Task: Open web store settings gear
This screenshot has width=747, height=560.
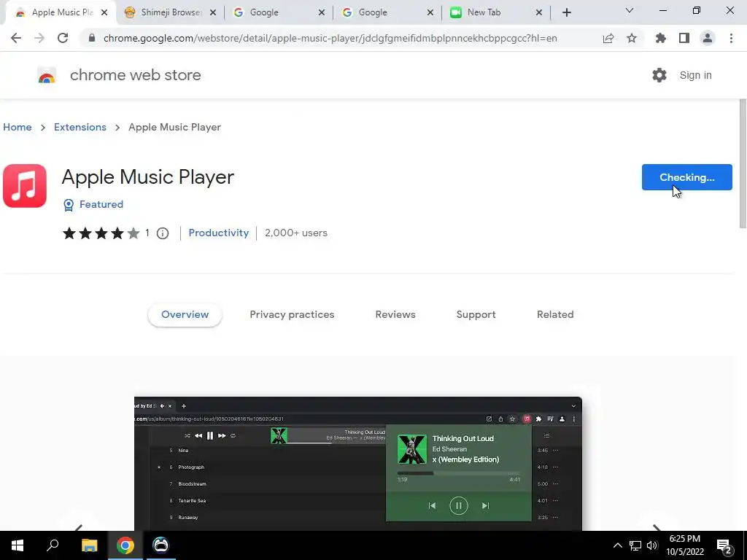Action: pyautogui.click(x=659, y=75)
